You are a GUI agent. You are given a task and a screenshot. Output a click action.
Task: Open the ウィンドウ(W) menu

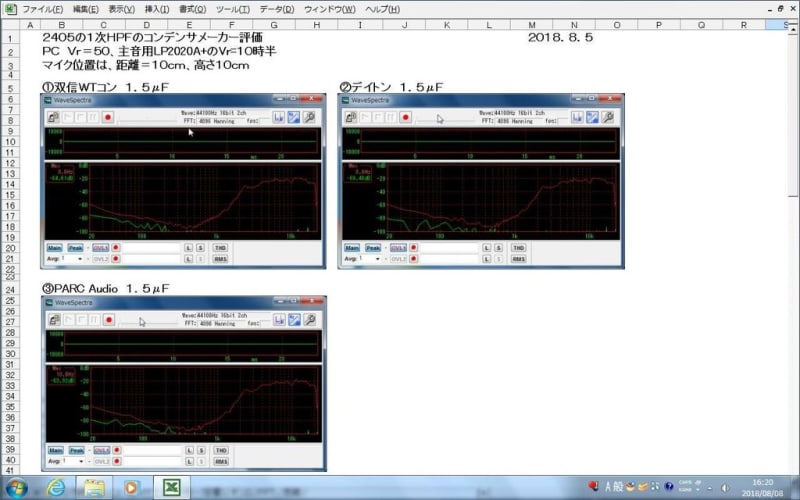(330, 9)
